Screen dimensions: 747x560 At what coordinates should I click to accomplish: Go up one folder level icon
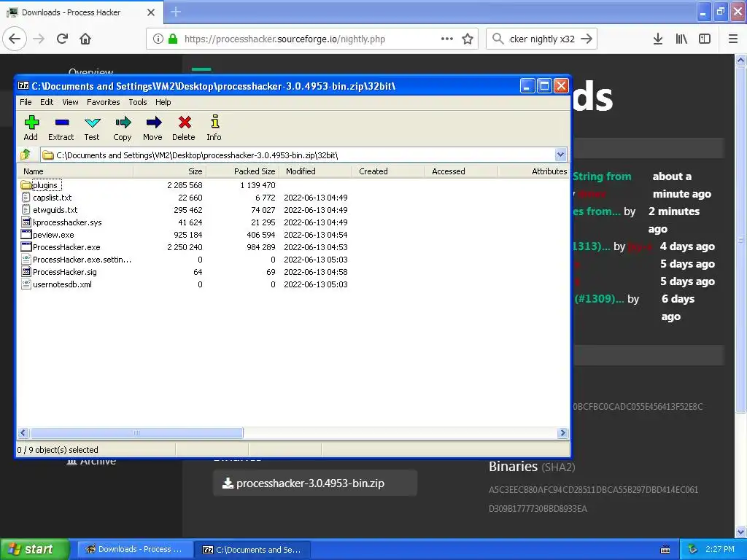click(26, 155)
